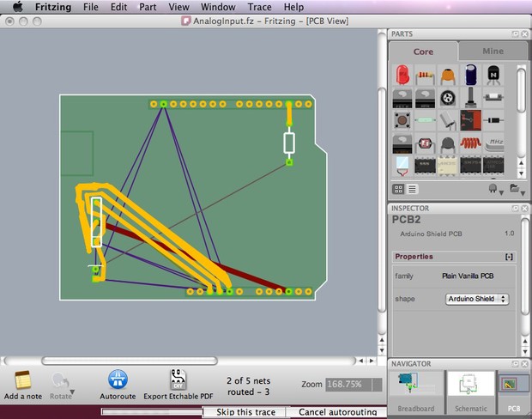Switch to Breadboard view in Navigator

click(x=416, y=391)
